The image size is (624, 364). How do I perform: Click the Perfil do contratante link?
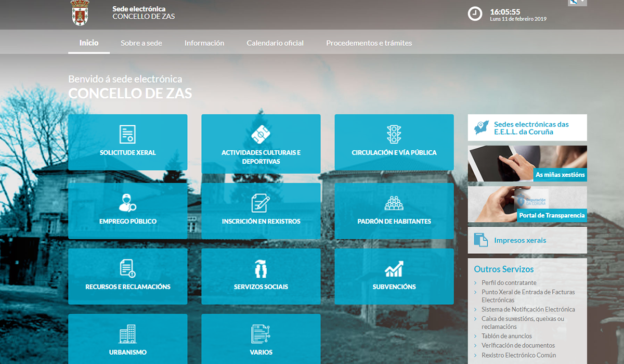[x=509, y=283]
